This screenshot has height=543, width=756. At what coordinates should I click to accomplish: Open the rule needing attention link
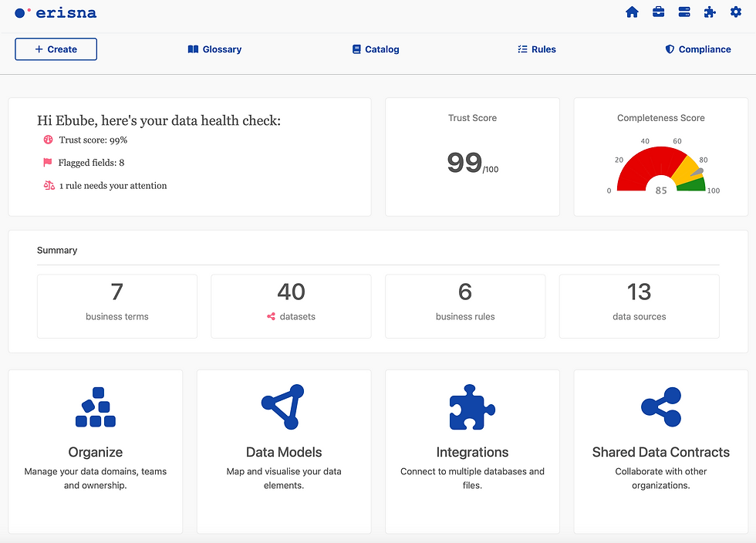(x=113, y=186)
